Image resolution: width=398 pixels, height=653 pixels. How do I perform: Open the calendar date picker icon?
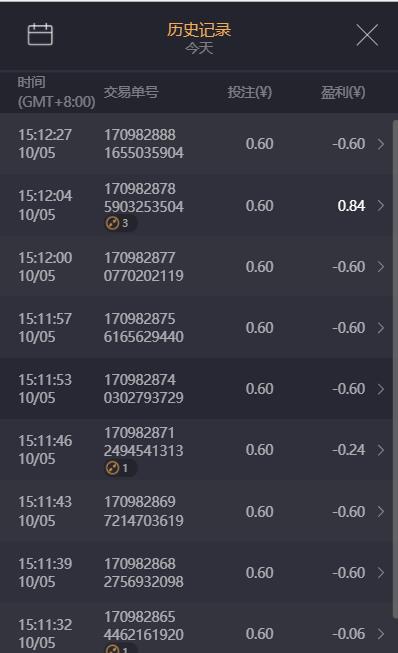40,34
